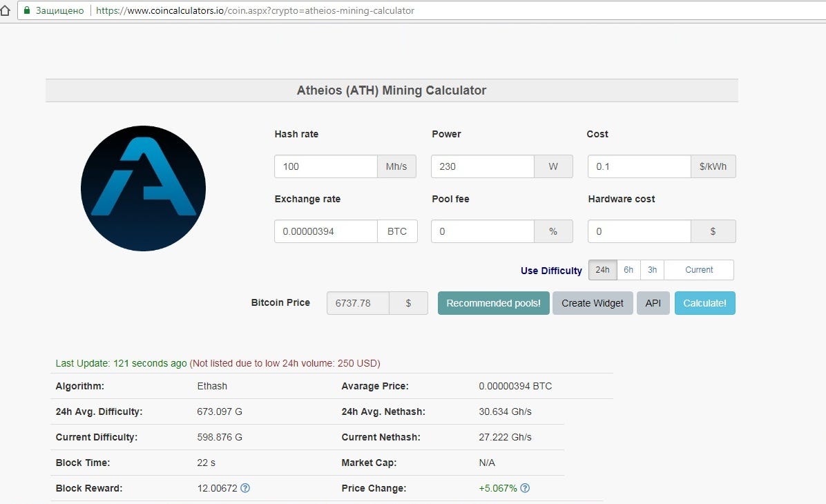
Task: Click the % unit label beside Pool fee
Action: coord(553,231)
